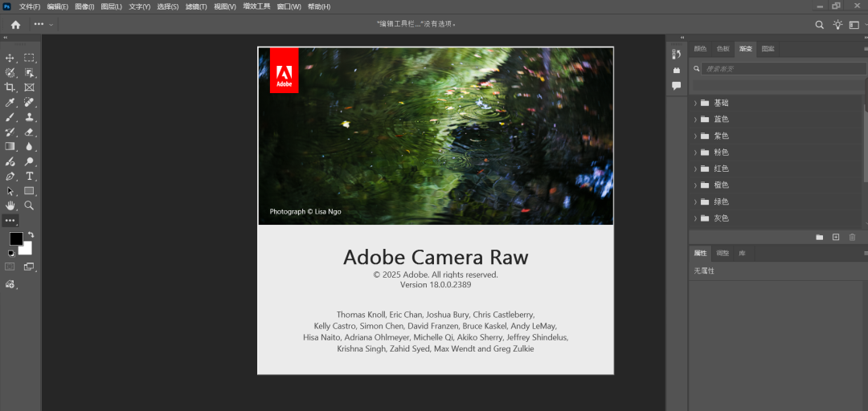Switch to the 库 tab
This screenshot has width=868, height=411.
click(x=743, y=254)
